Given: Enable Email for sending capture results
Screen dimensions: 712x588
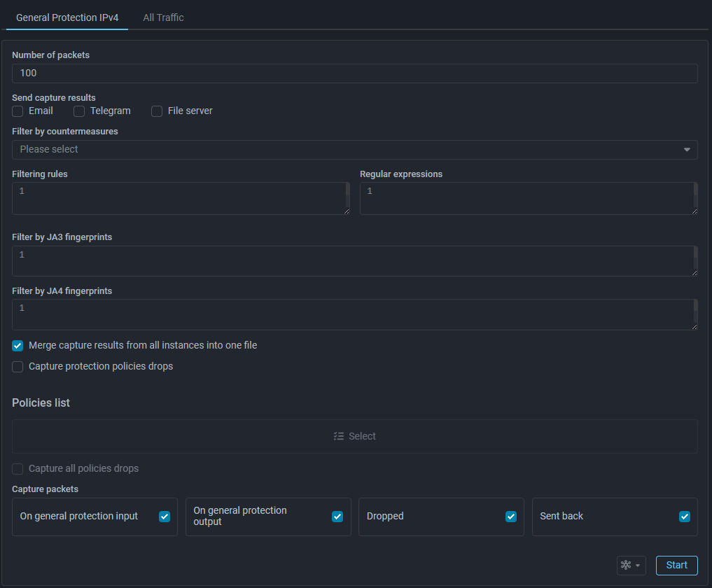Looking at the screenshot, I should [x=18, y=111].
